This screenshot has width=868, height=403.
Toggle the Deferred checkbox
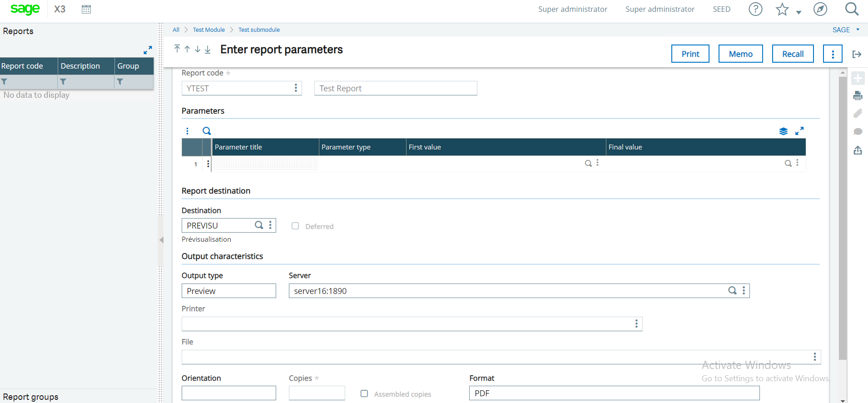click(x=295, y=226)
